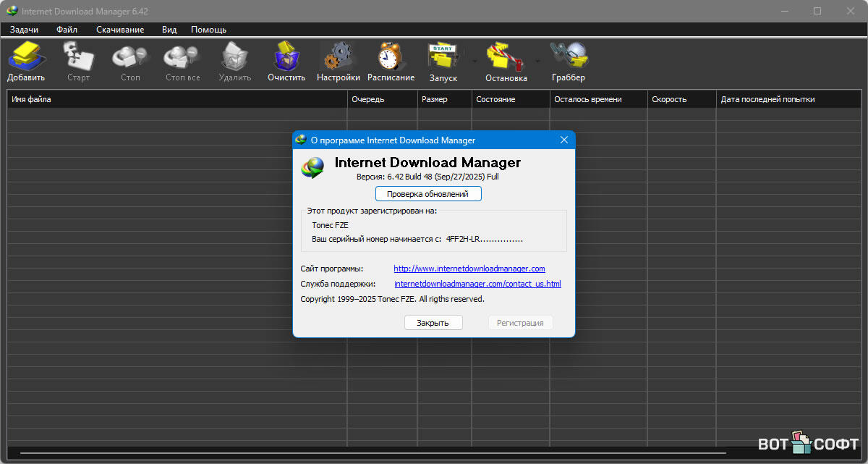
Task: Open Настройки (Settings) gear icon
Action: click(338, 62)
